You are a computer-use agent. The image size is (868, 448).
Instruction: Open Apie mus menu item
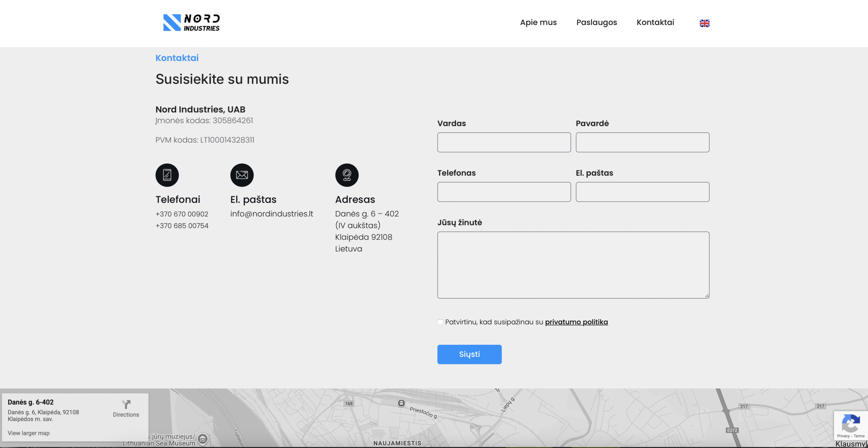pos(538,22)
